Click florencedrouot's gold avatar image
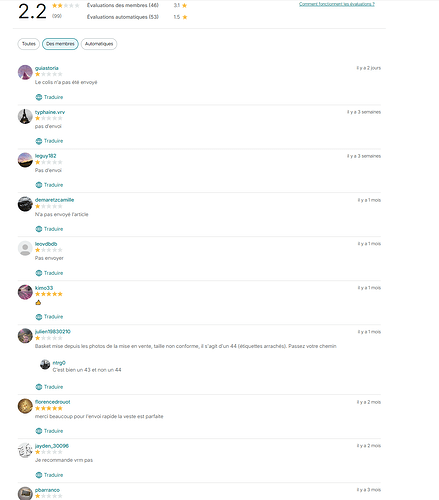 [25, 406]
